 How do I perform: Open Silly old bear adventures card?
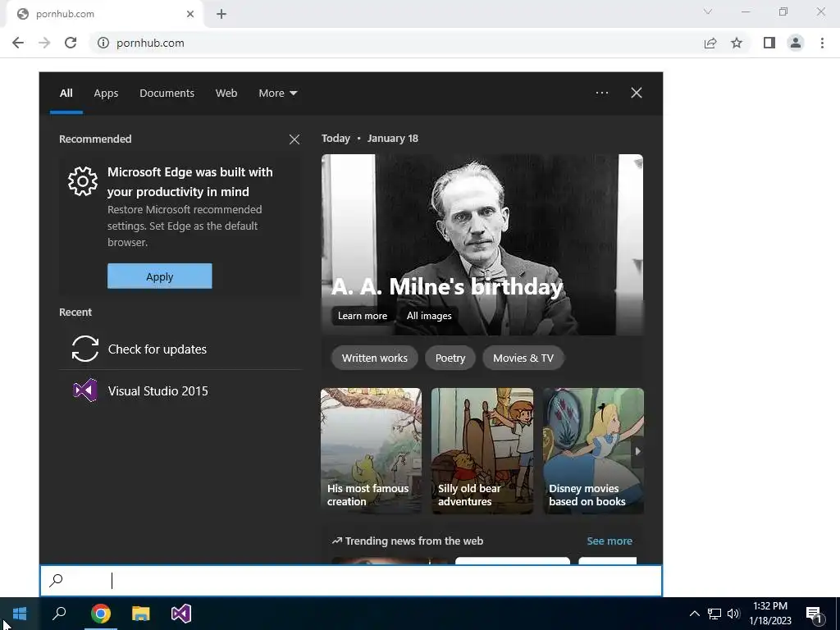tap(482, 451)
